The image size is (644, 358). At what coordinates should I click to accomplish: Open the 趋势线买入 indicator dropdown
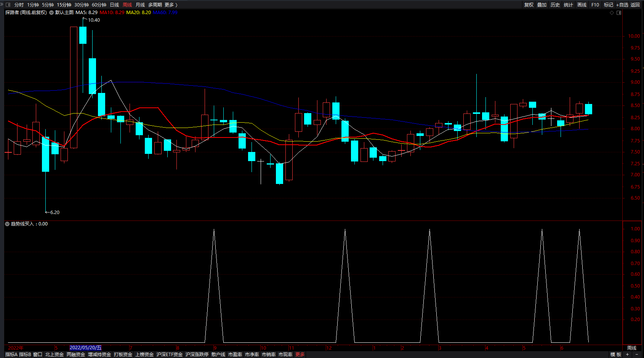(x=7, y=224)
